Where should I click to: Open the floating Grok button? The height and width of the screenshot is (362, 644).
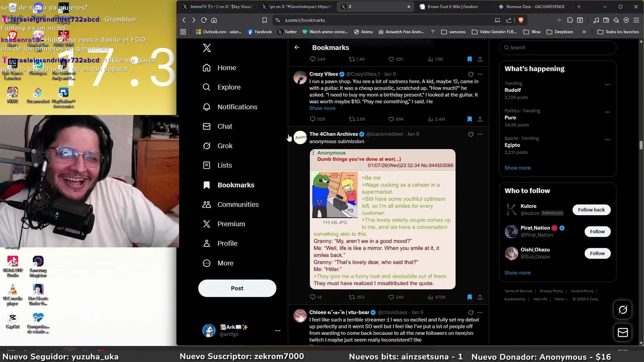tap(623, 310)
